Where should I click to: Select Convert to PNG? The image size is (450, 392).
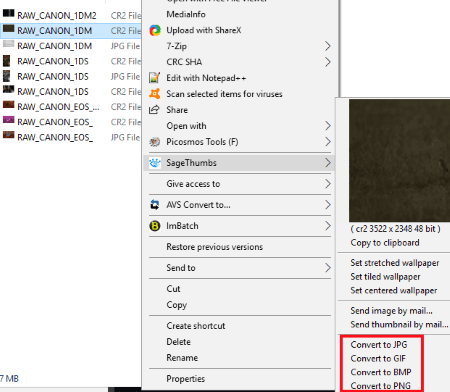[380, 386]
